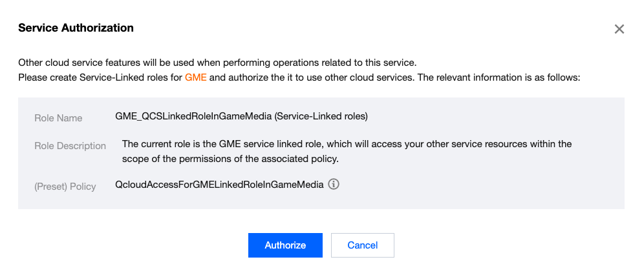Click the (Preset) Policy label
644x275 pixels.
point(65,187)
